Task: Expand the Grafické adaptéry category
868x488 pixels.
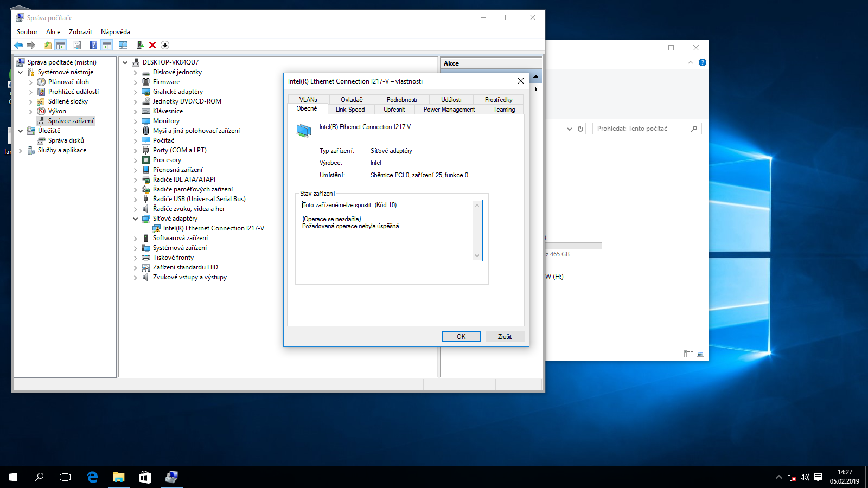Action: [136, 92]
